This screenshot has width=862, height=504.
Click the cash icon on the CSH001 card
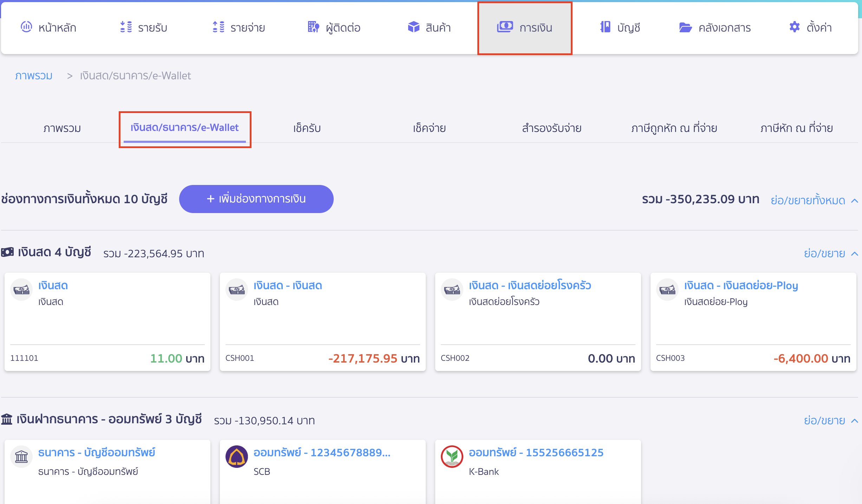pyautogui.click(x=237, y=290)
